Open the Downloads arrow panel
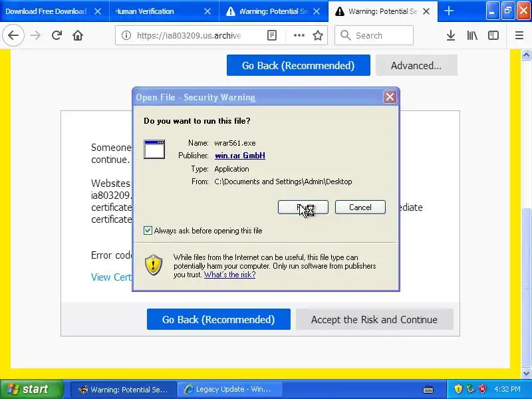The width and height of the screenshot is (532, 399). pos(451,35)
